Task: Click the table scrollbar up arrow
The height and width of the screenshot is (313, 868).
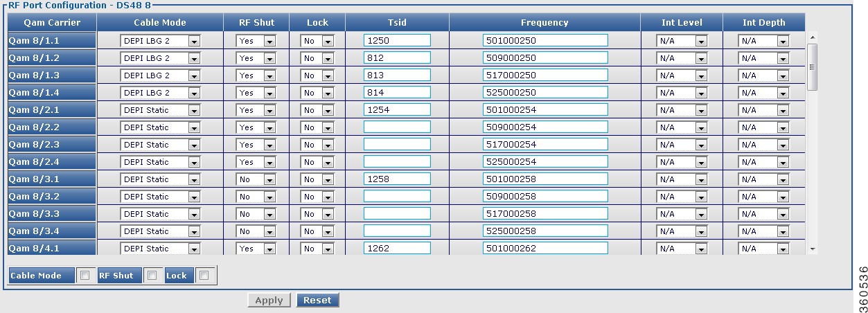Action: [813, 37]
